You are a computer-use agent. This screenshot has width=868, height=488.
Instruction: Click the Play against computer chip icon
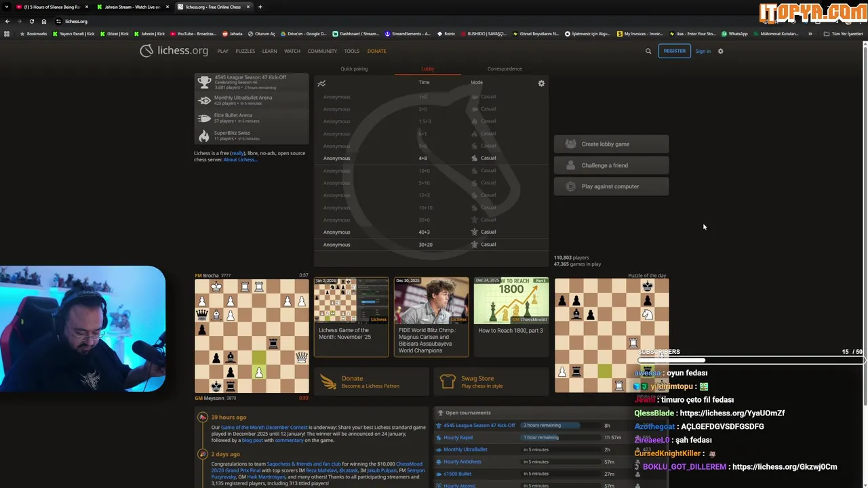click(570, 186)
